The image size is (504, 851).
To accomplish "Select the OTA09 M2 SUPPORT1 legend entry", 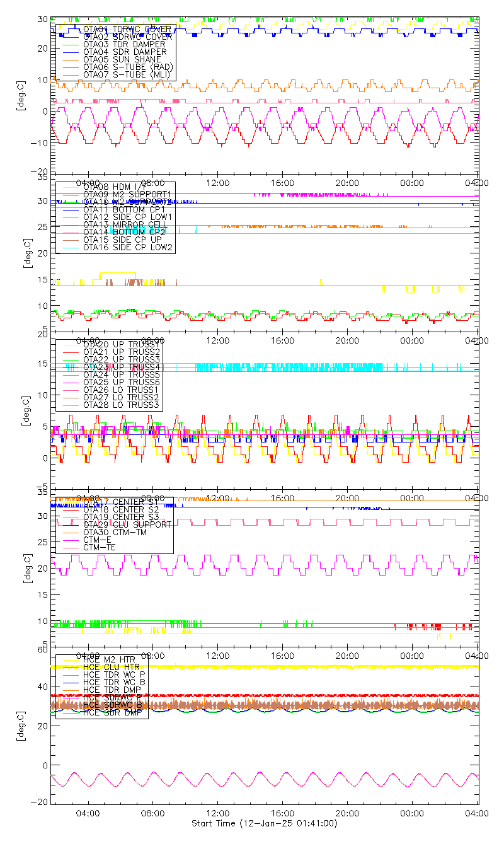I will (x=127, y=194).
